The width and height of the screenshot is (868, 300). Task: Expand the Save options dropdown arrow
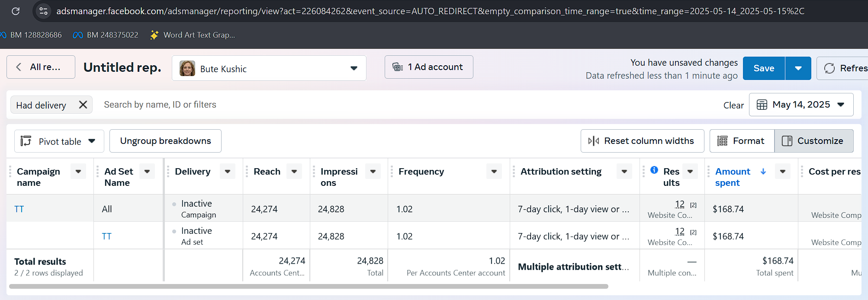[798, 68]
